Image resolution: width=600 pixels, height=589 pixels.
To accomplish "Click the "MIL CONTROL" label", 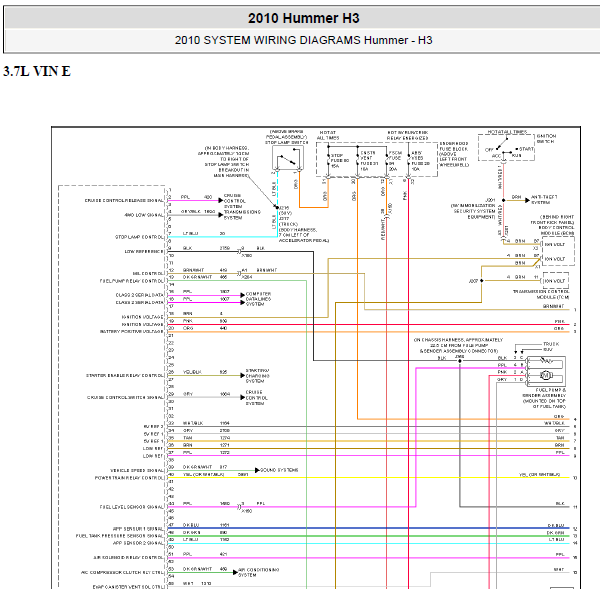I will click(x=148, y=273).
